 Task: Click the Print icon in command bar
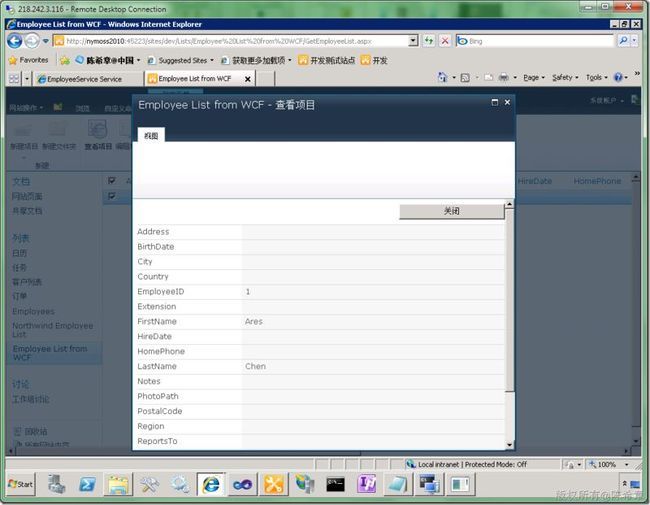(504, 78)
